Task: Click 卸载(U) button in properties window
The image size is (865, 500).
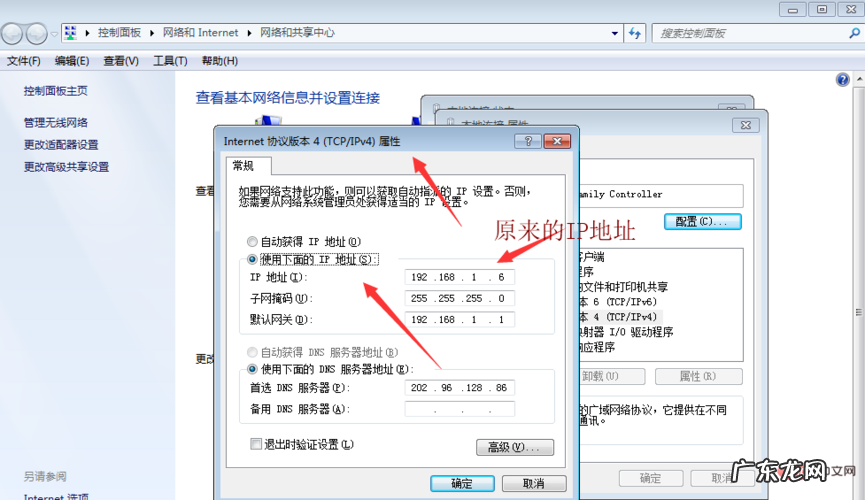Action: 611,376
